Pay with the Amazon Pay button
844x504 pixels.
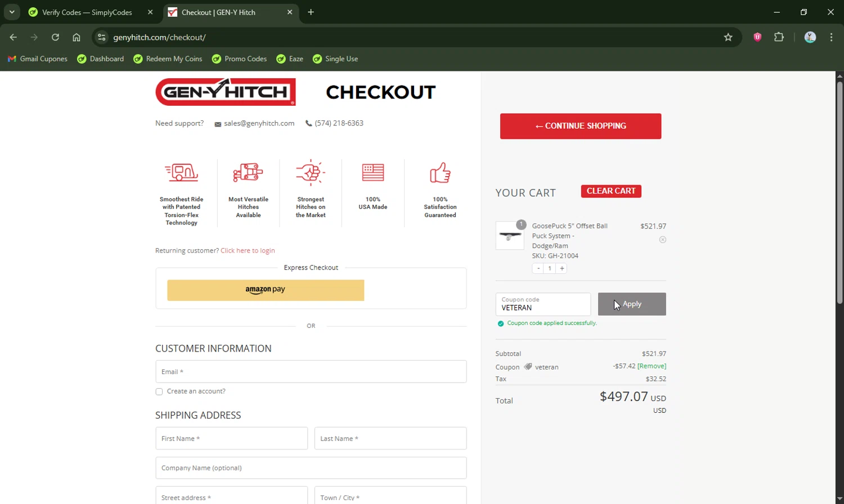[266, 290]
